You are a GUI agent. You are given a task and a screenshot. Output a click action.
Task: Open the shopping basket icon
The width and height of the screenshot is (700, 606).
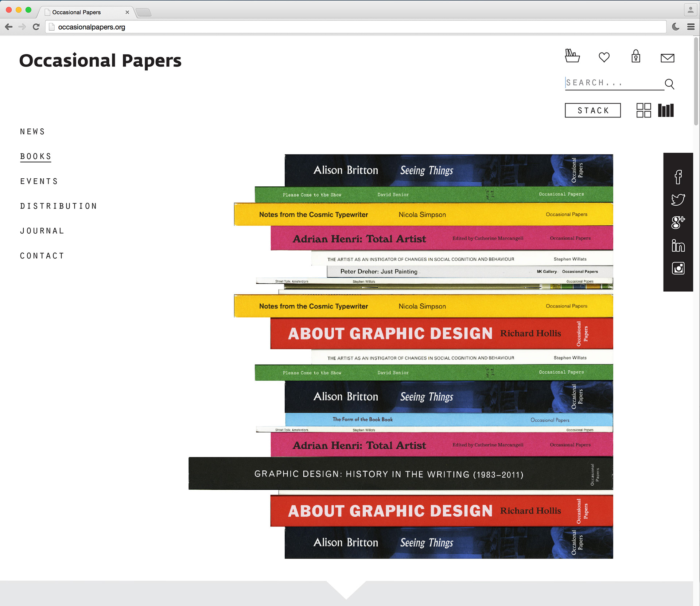572,56
